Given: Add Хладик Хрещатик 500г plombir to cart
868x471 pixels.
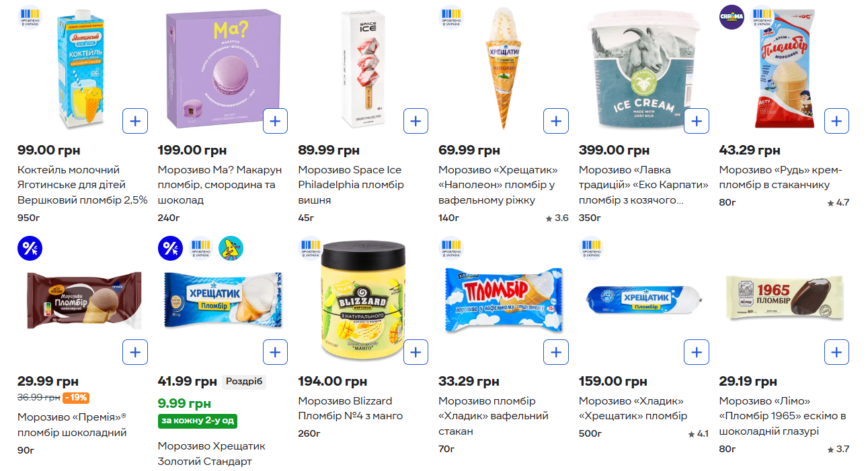Looking at the screenshot, I should tap(696, 352).
